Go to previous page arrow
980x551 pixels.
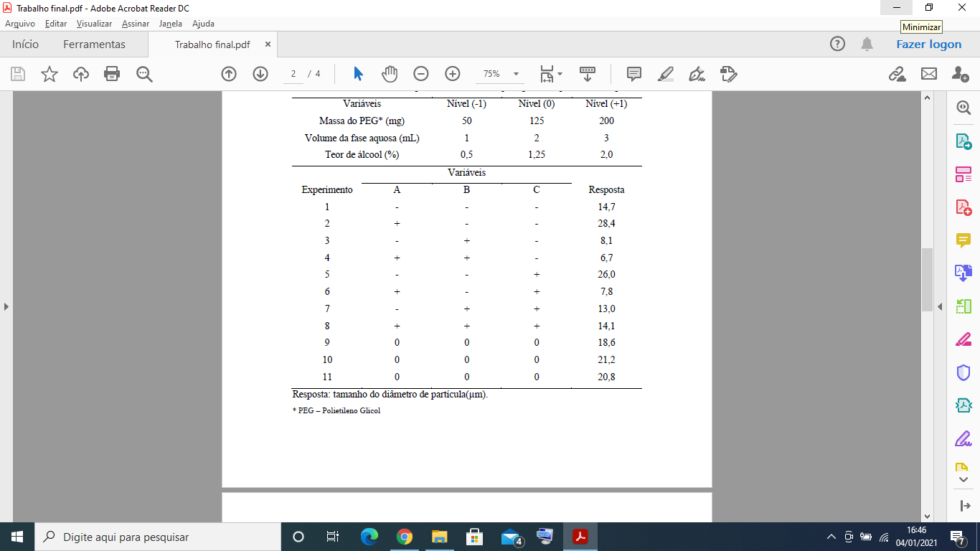(229, 74)
